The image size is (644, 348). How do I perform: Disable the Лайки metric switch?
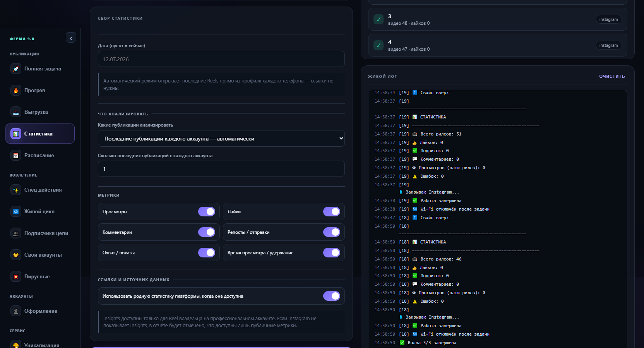332,212
